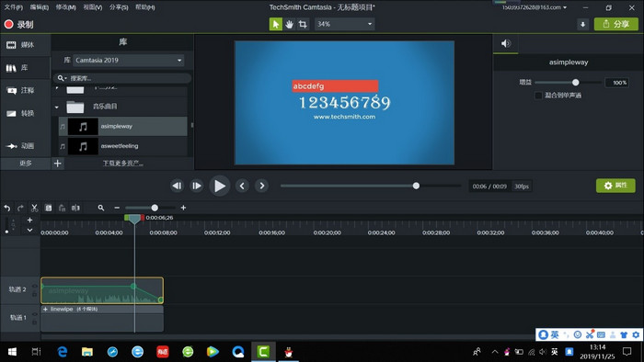Click the previous frame step button
This screenshot has width=644, height=362.
coord(177,186)
